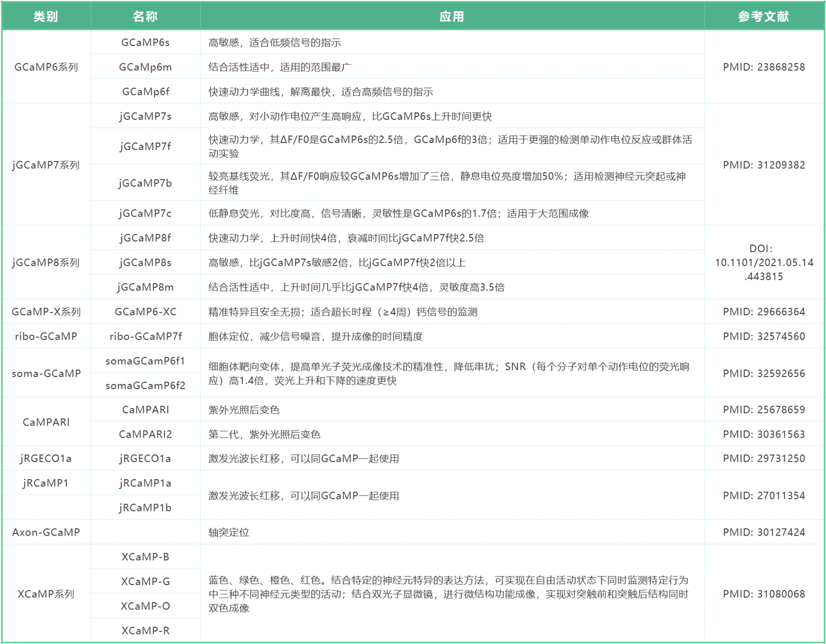The width and height of the screenshot is (826, 644).
Task: Select the somaGCamP6f2 name cell
Action: point(145,385)
